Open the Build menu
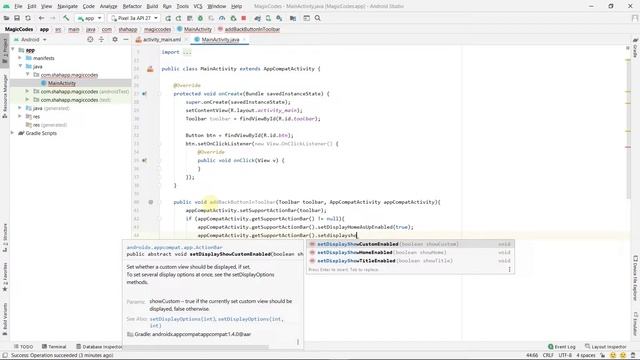Image resolution: width=640 pixels, height=360 pixels. [152, 7]
